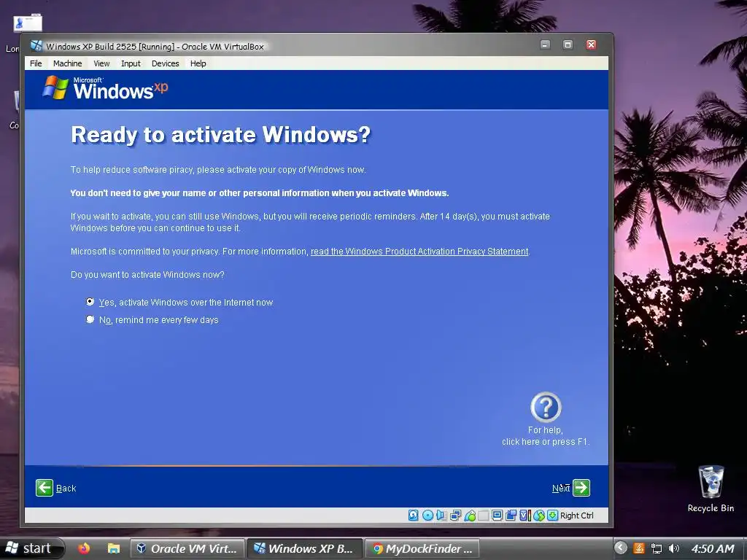The width and height of the screenshot is (747, 560).
Task: Click the 'Do you want to activate Windows now?' text
Action: (x=147, y=275)
